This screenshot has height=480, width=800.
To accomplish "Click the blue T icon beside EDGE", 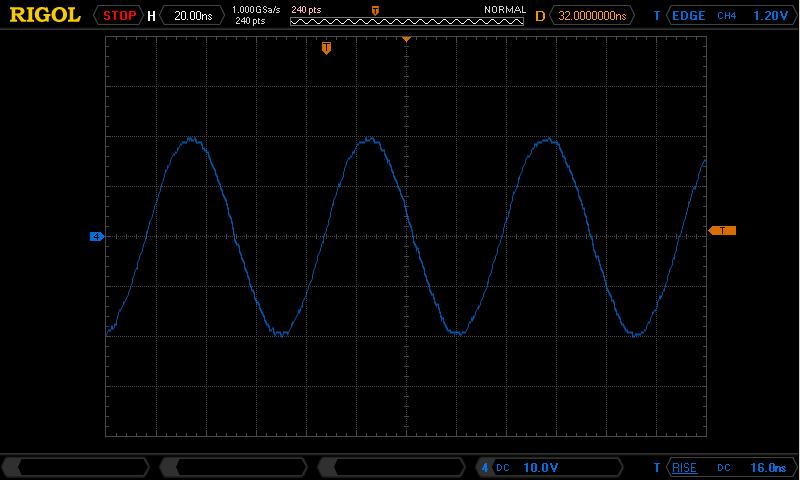I will (657, 16).
